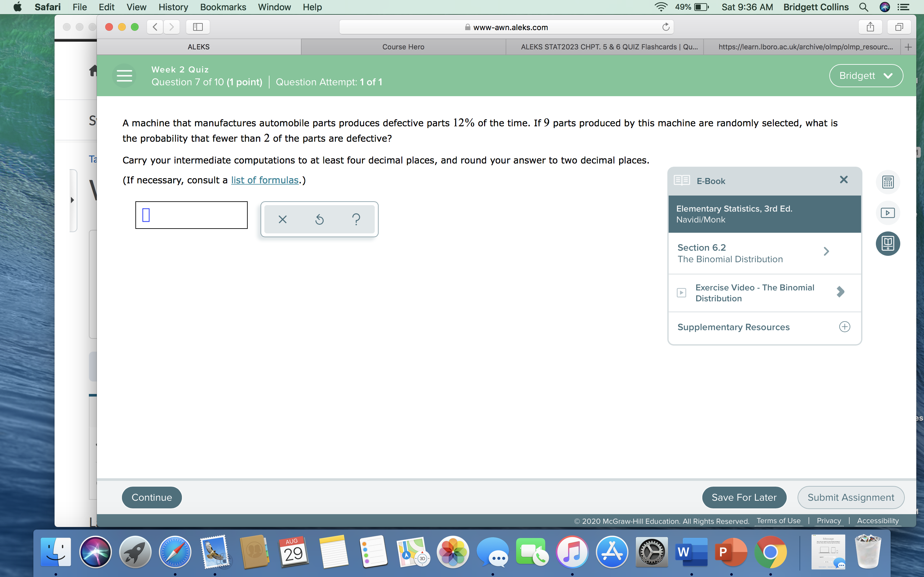
Task: Expand Exercise Video The Binomial Distribution
Action: 841,292
